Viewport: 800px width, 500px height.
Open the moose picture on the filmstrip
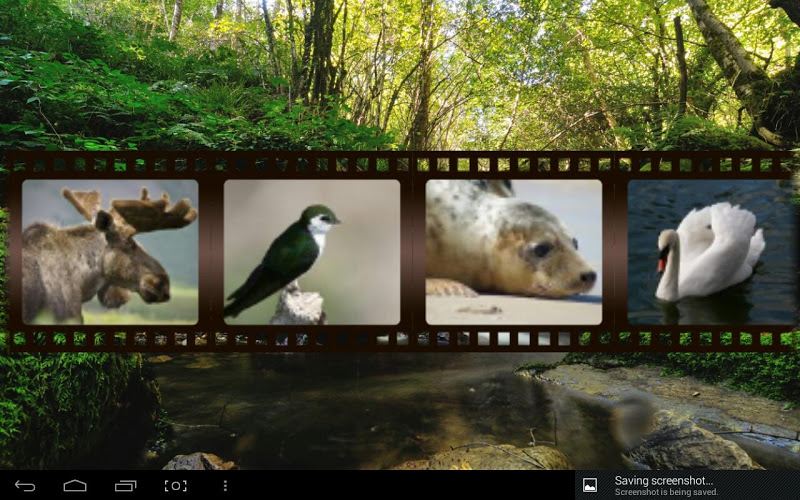[x=110, y=252]
